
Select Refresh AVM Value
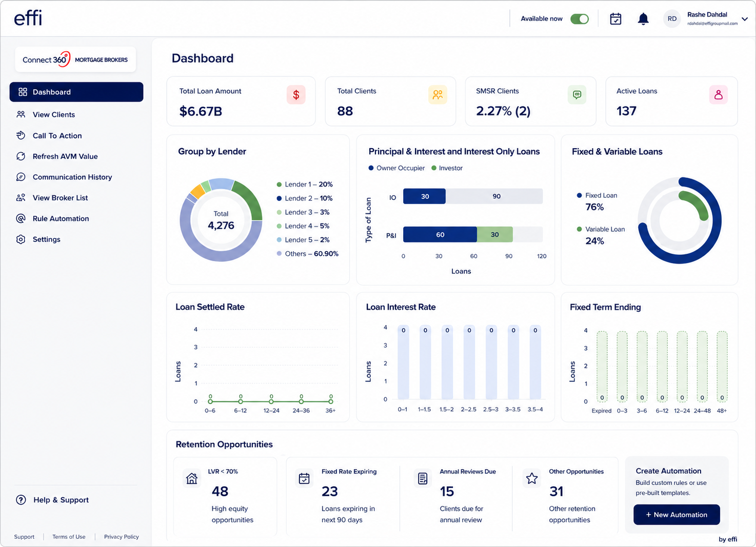pos(76,156)
